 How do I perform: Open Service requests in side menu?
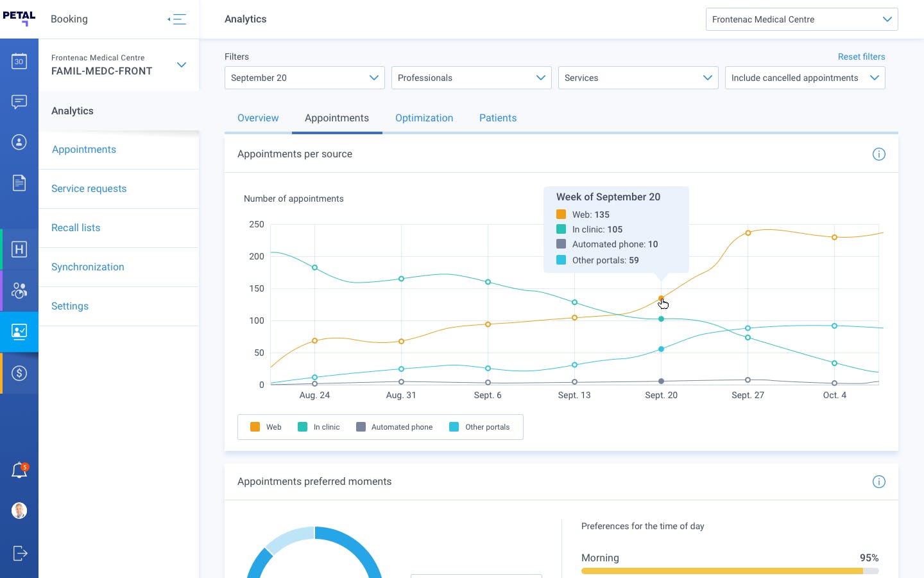tap(89, 189)
